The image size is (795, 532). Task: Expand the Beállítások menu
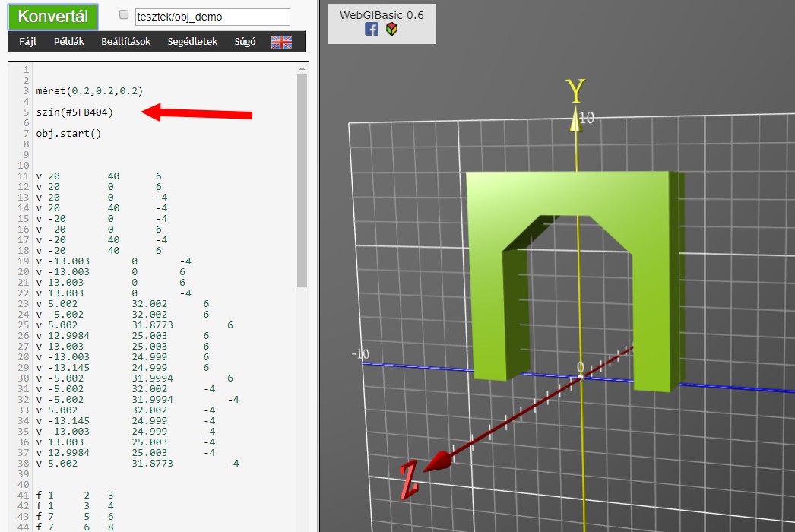[x=125, y=42]
